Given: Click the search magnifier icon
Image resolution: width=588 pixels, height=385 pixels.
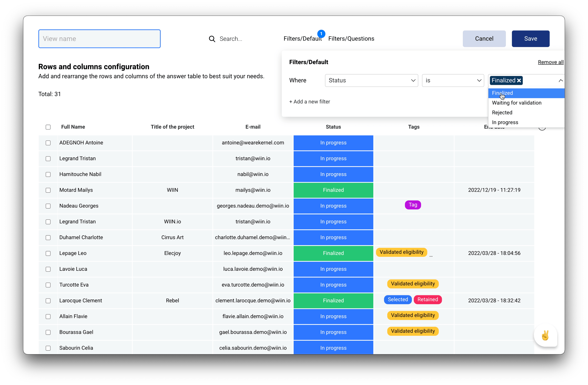Looking at the screenshot, I should [212, 39].
